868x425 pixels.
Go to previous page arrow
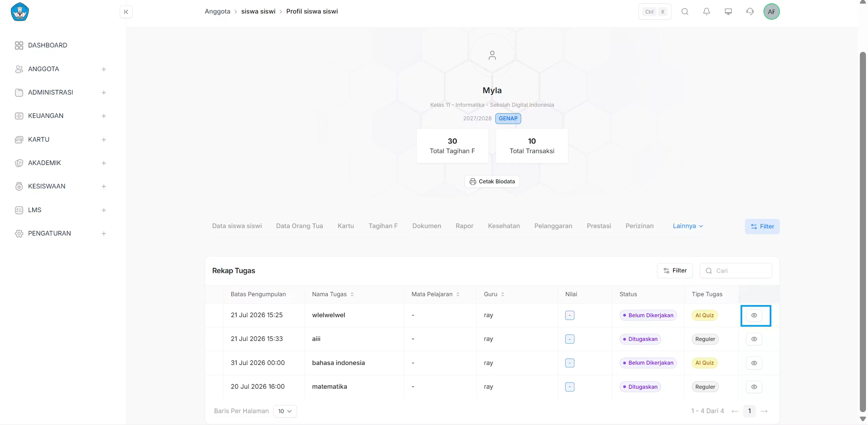click(x=735, y=411)
